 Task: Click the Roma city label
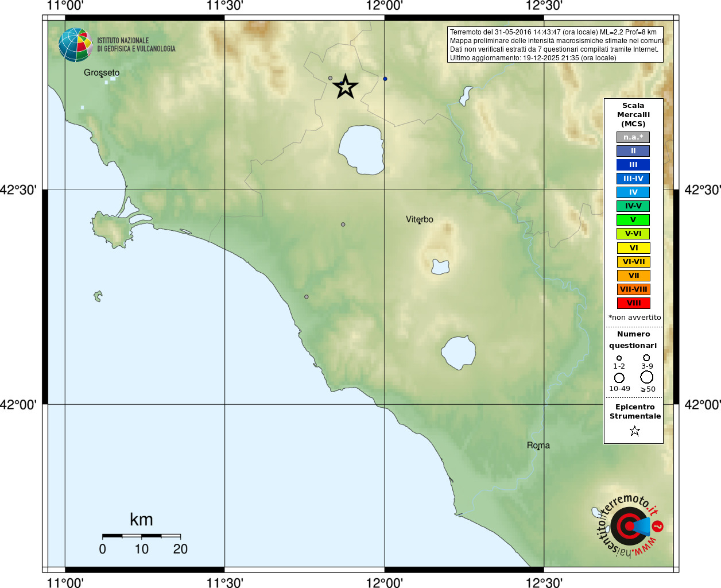(x=538, y=446)
